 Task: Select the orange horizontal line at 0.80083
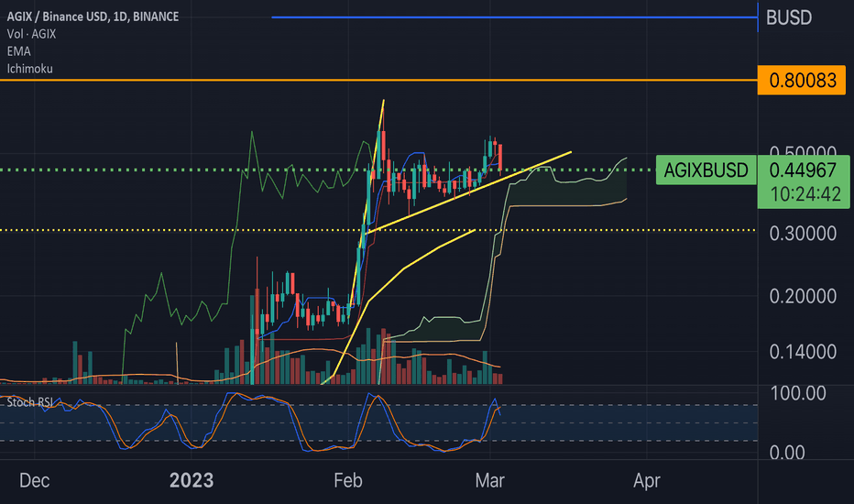(x=378, y=80)
